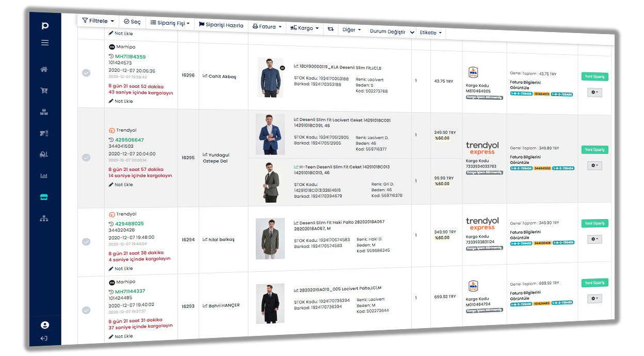Tick the checkbox for order MH71184359

pos(86,73)
